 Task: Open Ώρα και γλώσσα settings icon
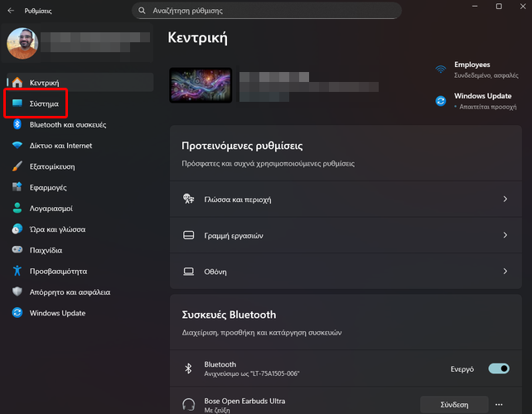17,229
